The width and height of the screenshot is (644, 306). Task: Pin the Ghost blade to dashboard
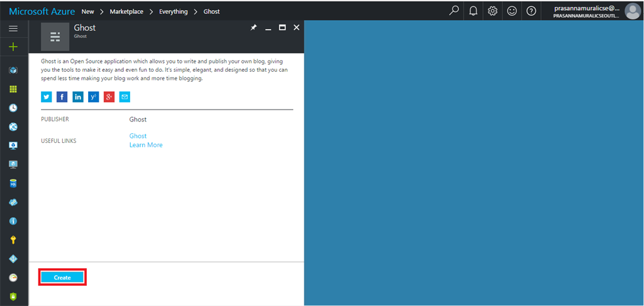(x=253, y=27)
